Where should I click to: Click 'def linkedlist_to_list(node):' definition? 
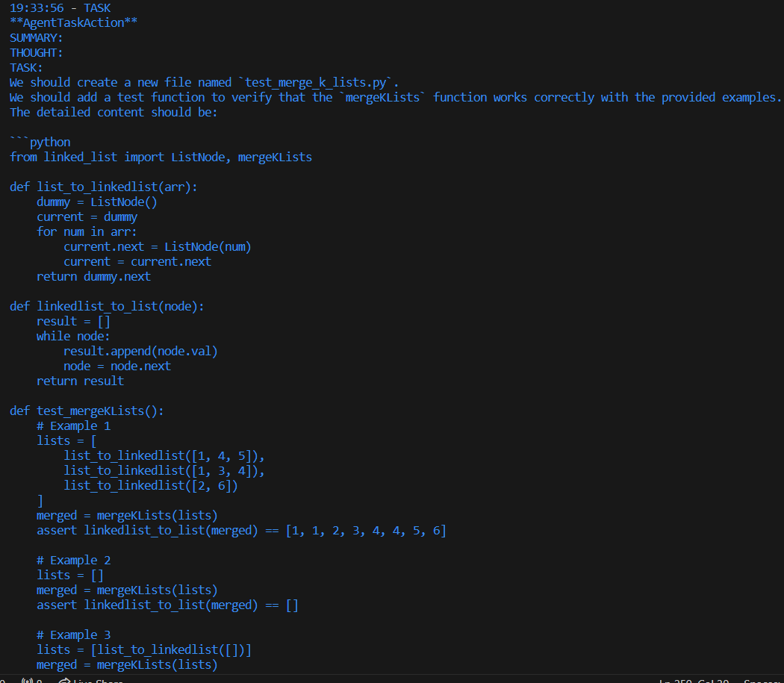click(107, 307)
